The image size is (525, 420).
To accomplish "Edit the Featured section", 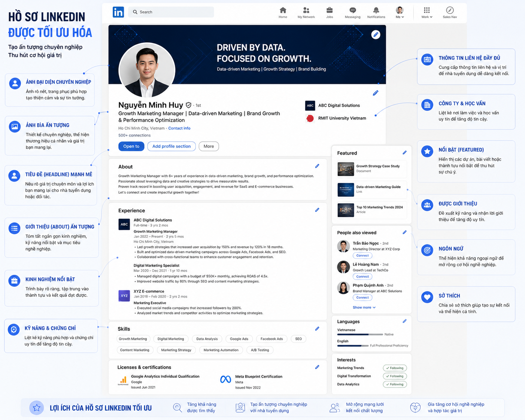I will point(404,153).
